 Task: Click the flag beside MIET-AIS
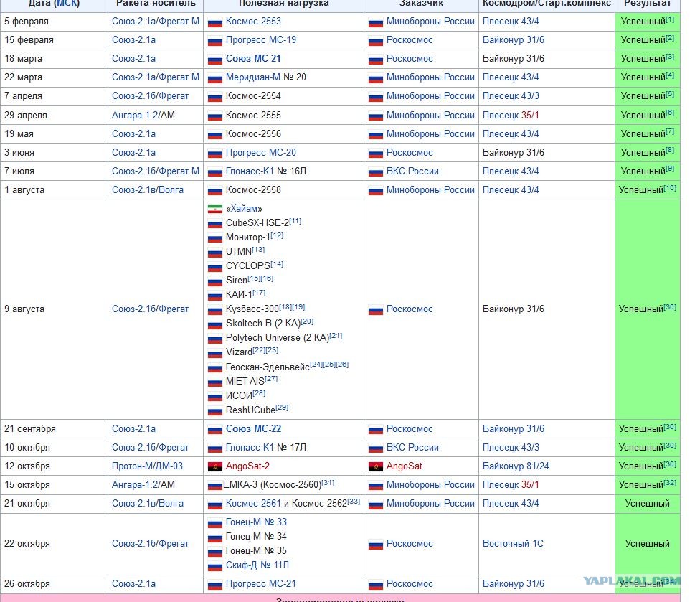coord(214,382)
